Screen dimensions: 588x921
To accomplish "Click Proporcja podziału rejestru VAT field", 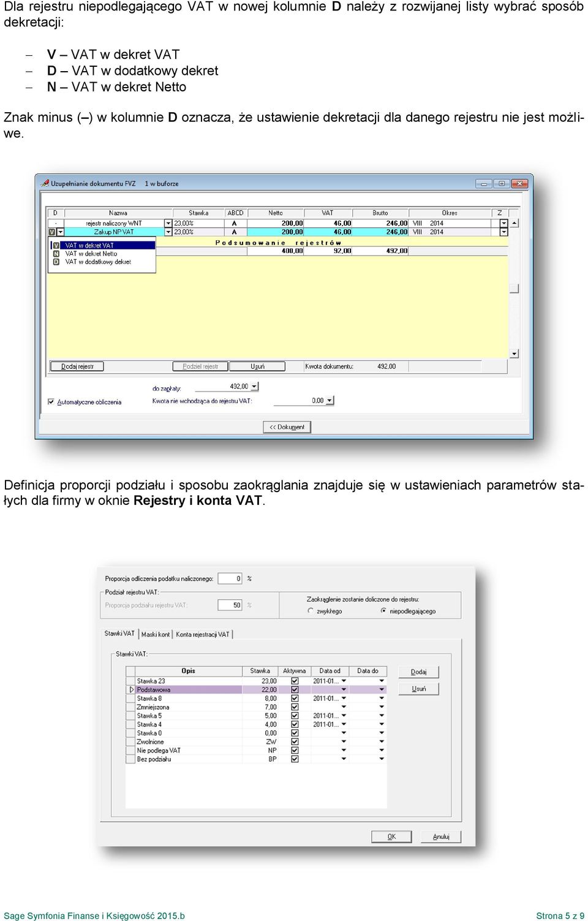I will [x=230, y=605].
